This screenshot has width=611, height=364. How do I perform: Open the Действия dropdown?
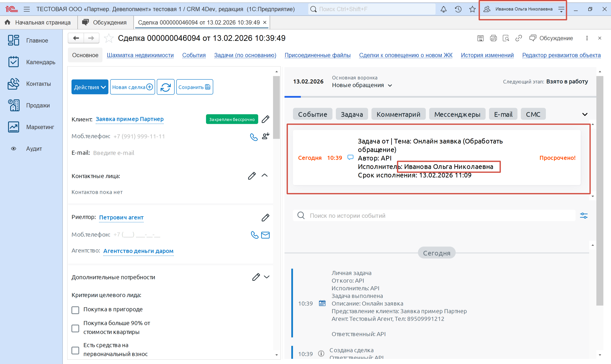coord(90,87)
